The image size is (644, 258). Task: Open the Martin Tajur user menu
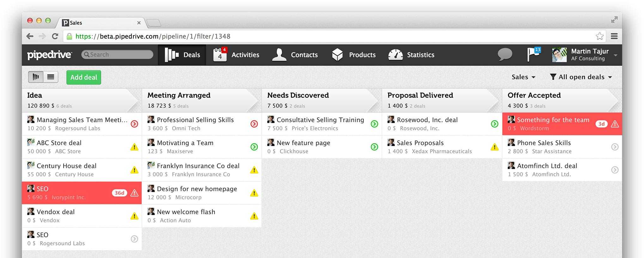click(585, 55)
